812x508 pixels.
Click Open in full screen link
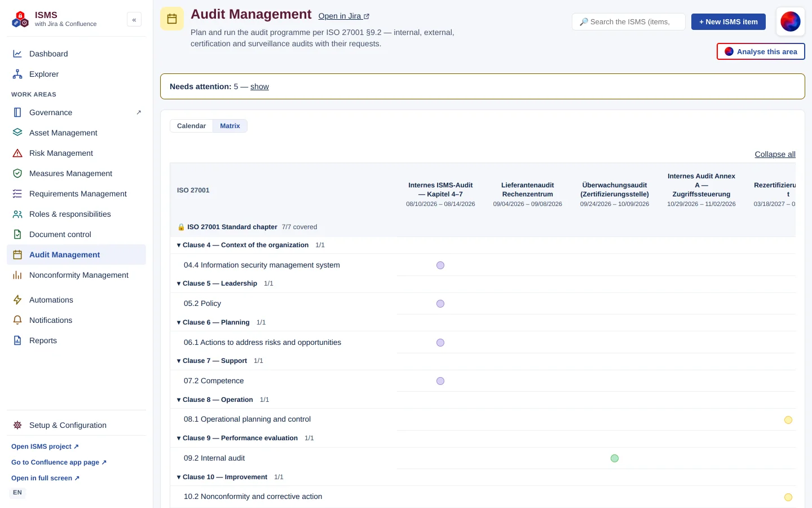(x=45, y=478)
